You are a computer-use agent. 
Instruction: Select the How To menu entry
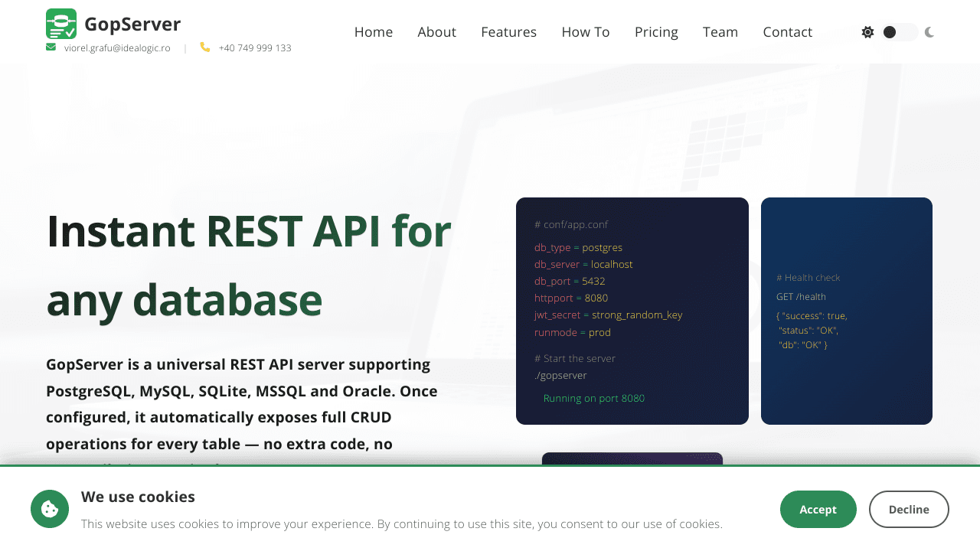(586, 31)
